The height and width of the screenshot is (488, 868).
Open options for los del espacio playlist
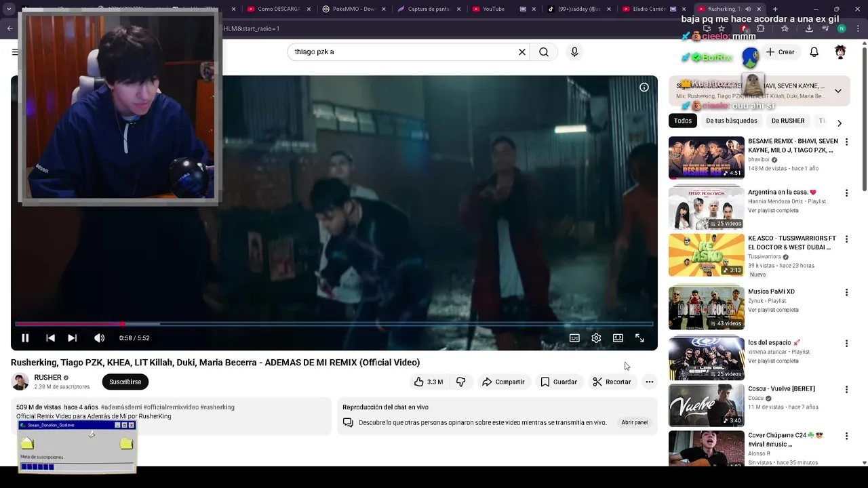846,344
